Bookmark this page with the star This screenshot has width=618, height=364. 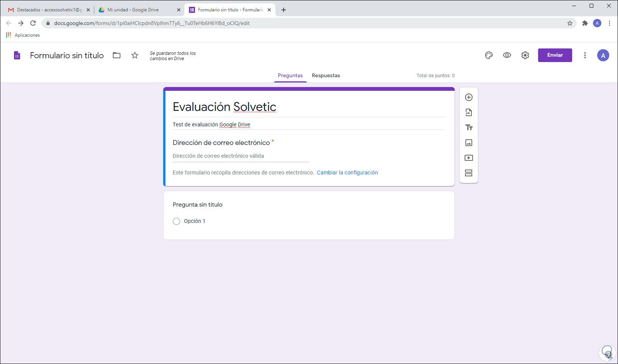[x=570, y=23]
